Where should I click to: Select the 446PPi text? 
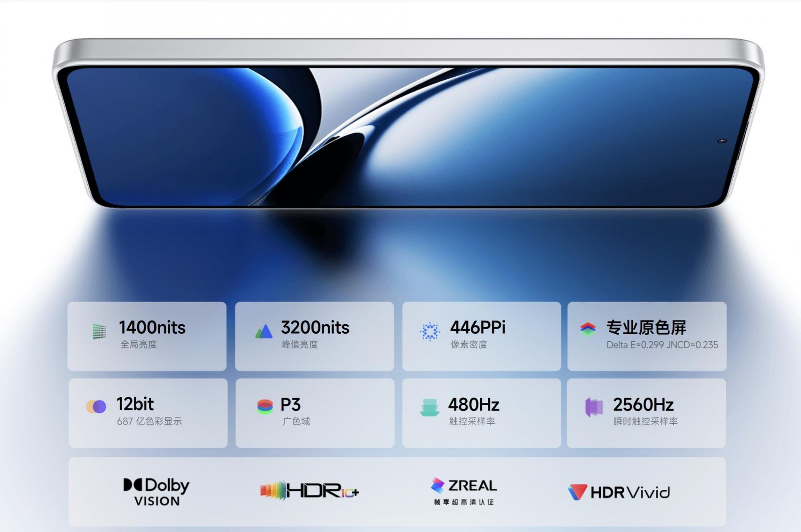click(478, 328)
